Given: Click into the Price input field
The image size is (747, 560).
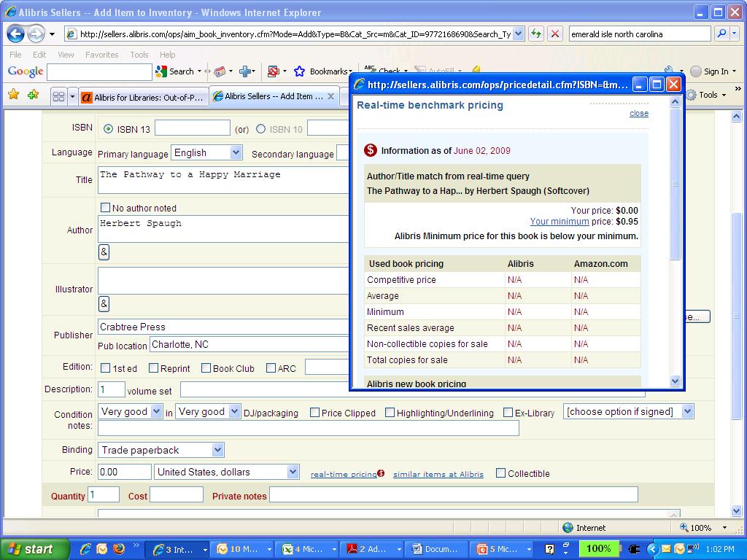Looking at the screenshot, I should point(124,472).
